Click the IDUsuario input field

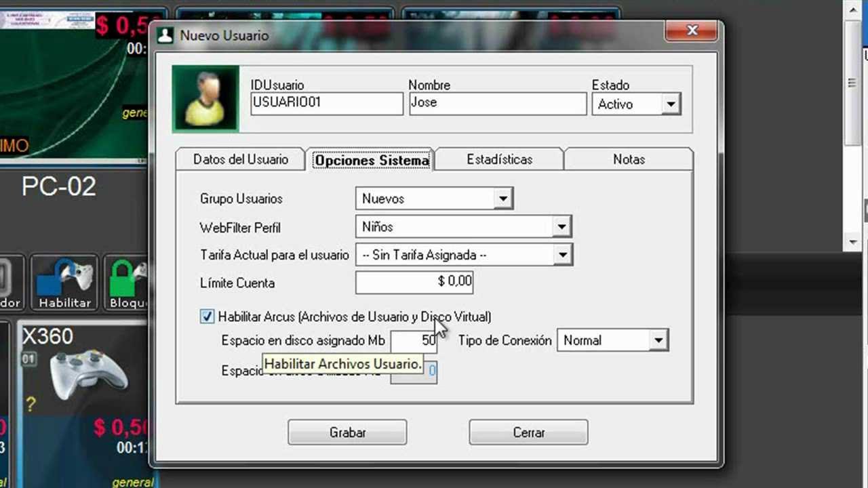click(327, 104)
